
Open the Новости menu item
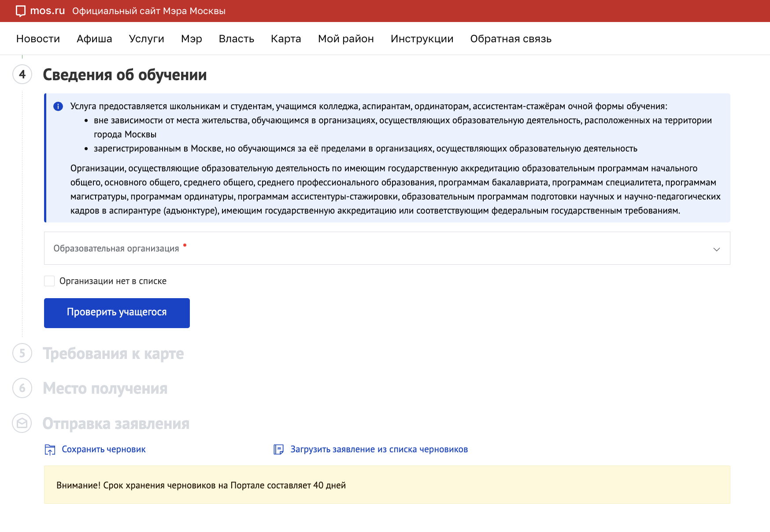click(x=38, y=39)
